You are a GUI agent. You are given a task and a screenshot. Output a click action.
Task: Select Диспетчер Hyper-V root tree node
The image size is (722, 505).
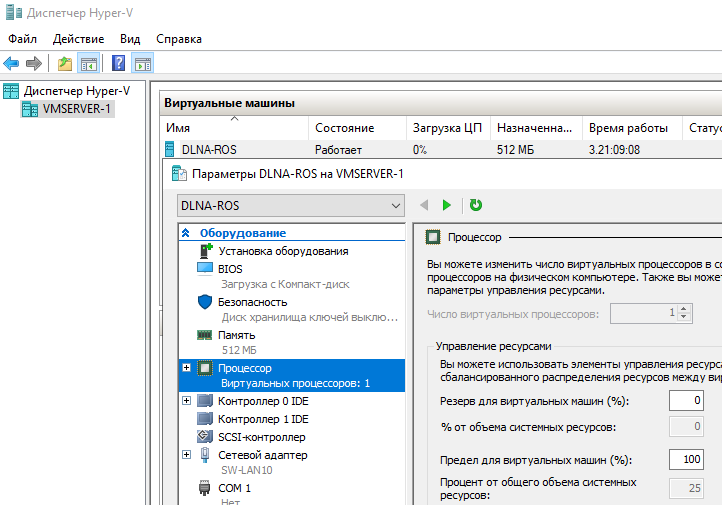[x=77, y=91]
